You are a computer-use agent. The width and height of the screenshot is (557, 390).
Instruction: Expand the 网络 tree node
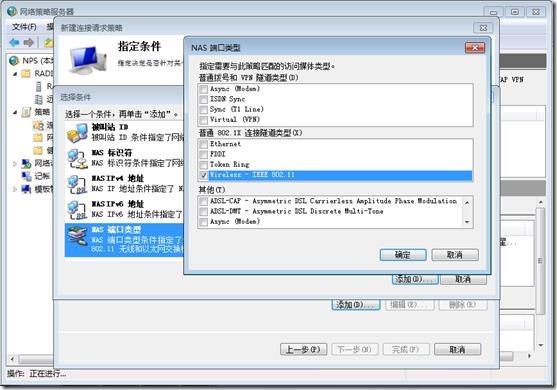point(15,164)
